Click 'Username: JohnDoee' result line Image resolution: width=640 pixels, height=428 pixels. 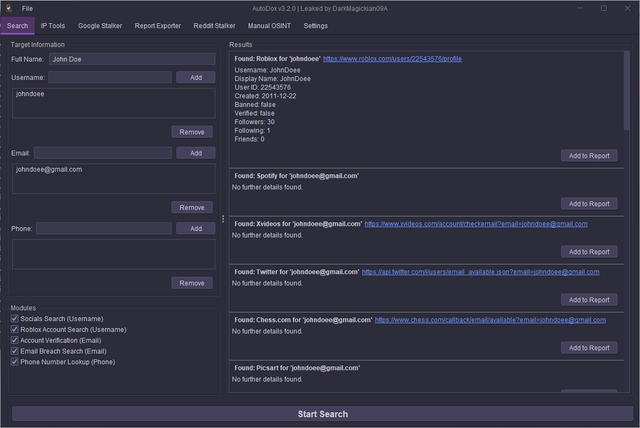[x=267, y=70]
